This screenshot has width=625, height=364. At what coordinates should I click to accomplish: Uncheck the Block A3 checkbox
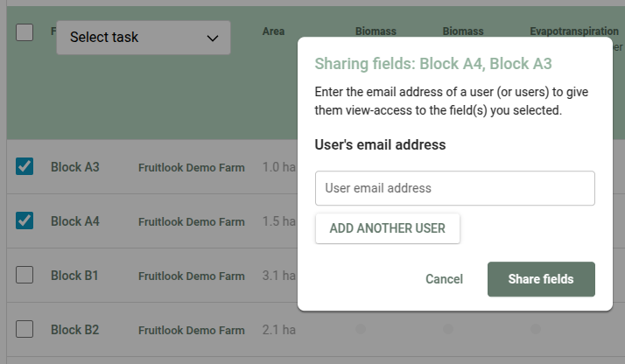coord(25,166)
